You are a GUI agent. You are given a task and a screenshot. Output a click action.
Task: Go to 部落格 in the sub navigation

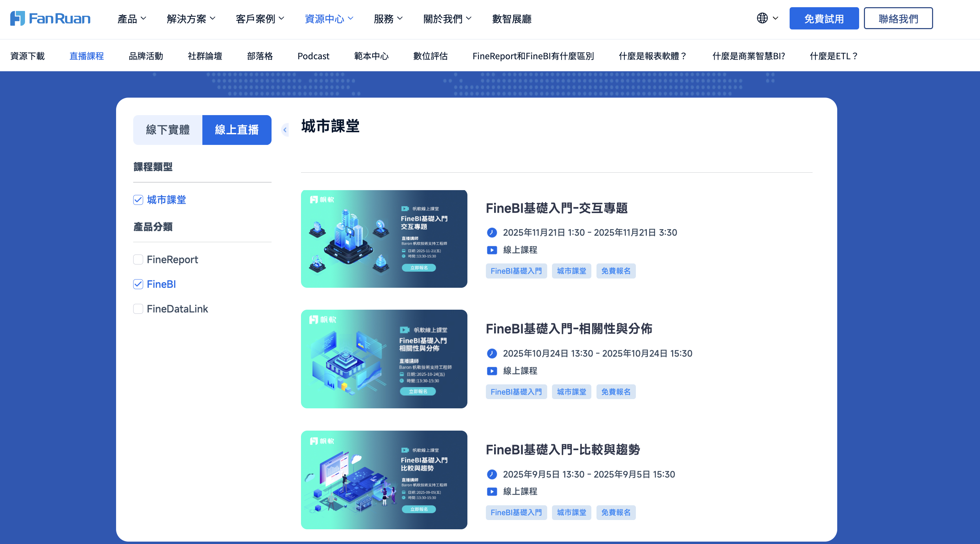[260, 56]
